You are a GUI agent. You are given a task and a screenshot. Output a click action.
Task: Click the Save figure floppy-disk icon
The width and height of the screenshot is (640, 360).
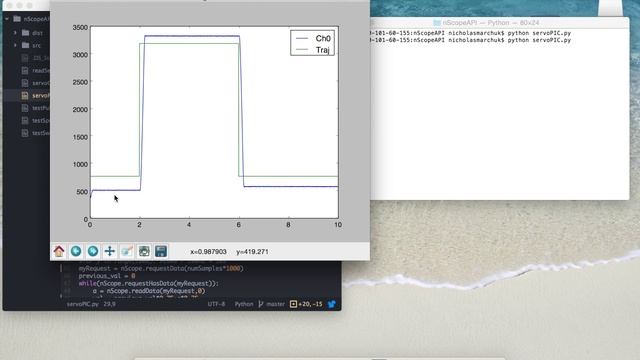pyautogui.click(x=161, y=251)
